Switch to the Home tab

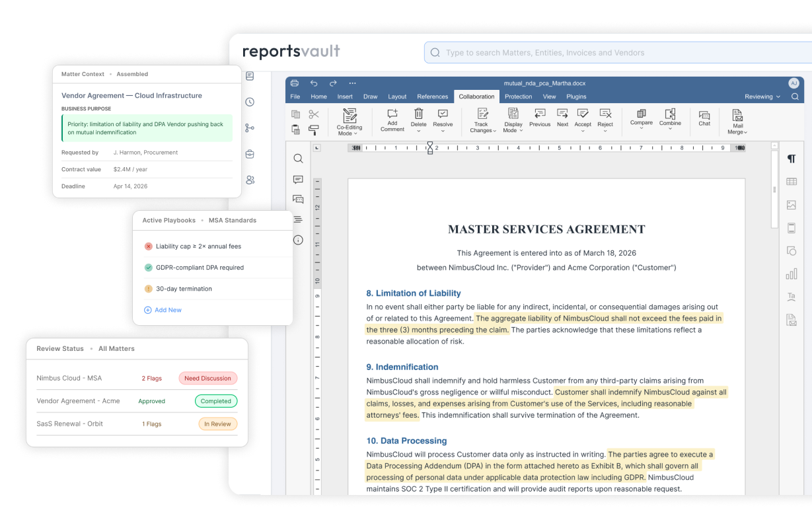click(x=319, y=96)
